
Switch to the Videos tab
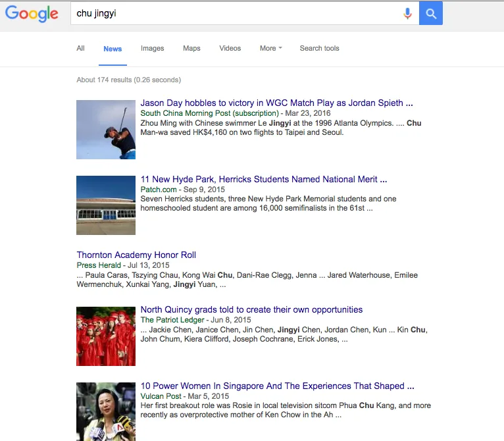230,48
